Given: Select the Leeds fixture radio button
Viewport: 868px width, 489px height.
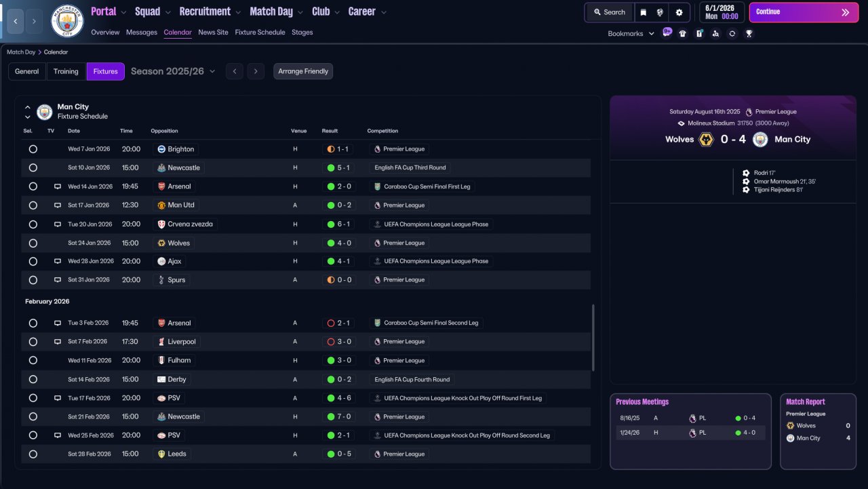Looking at the screenshot, I should tap(33, 454).
